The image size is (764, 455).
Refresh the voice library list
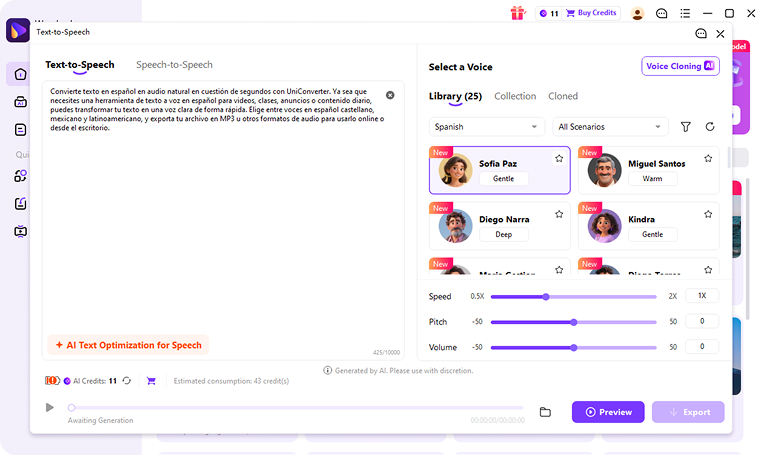click(710, 127)
